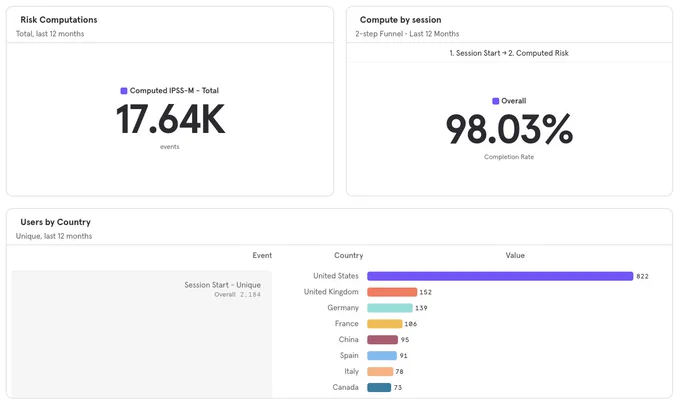Click the Country column header
The width and height of the screenshot is (680, 408).
(x=348, y=255)
